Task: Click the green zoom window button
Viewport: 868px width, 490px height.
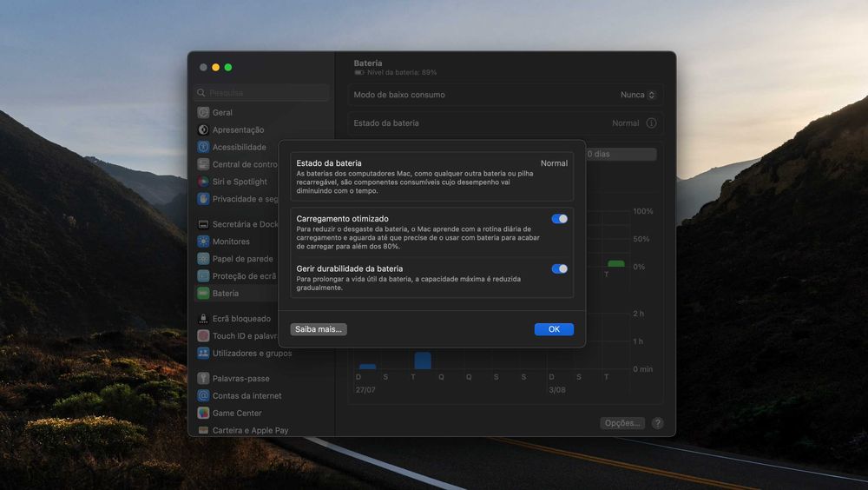Action: pyautogui.click(x=228, y=68)
